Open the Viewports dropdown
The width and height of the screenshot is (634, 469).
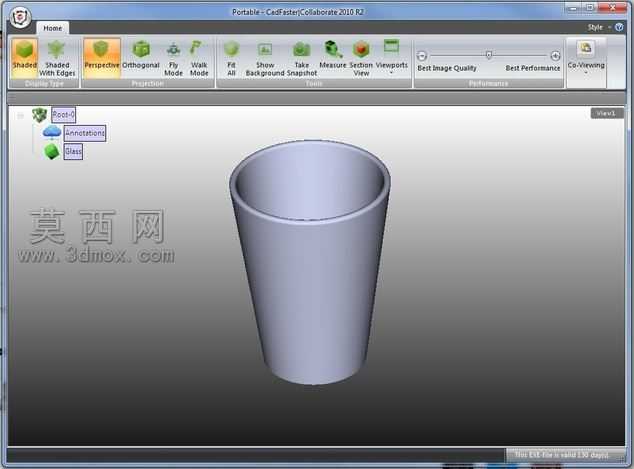[391, 58]
